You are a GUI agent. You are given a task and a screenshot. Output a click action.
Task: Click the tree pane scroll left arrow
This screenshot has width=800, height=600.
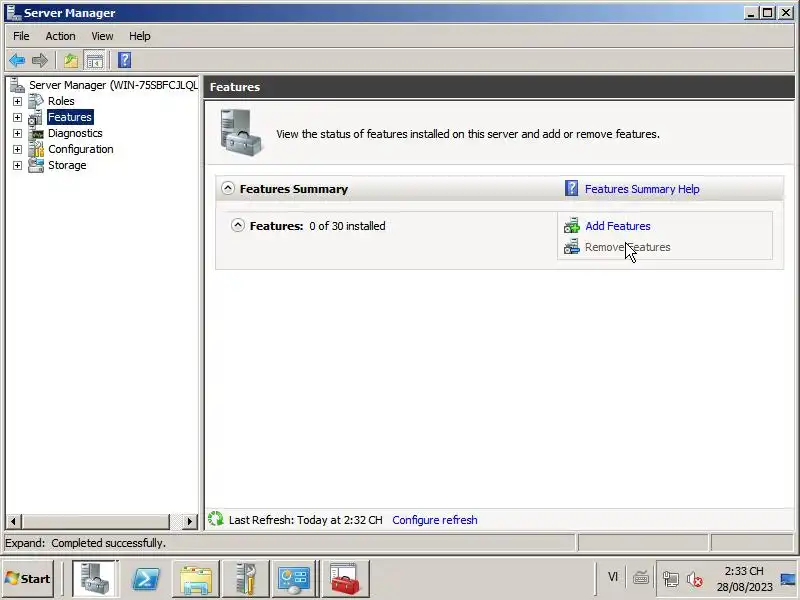coord(13,521)
